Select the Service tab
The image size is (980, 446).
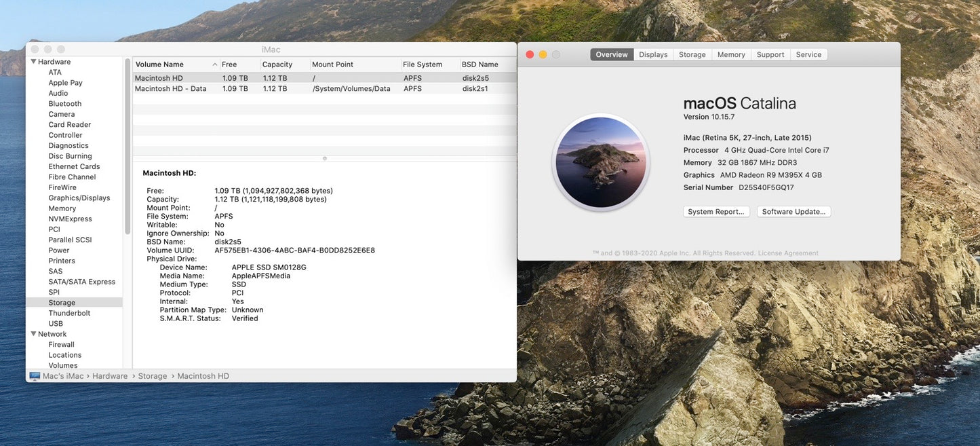[808, 54]
